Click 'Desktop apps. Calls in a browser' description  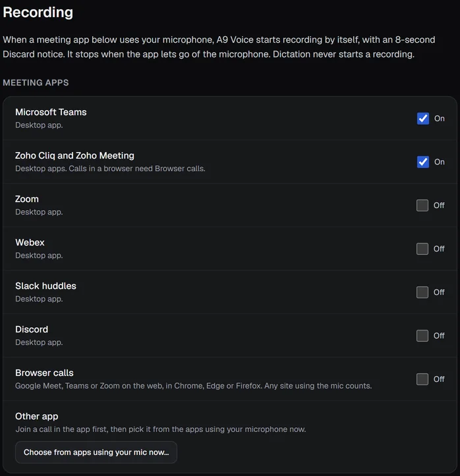[x=110, y=169]
